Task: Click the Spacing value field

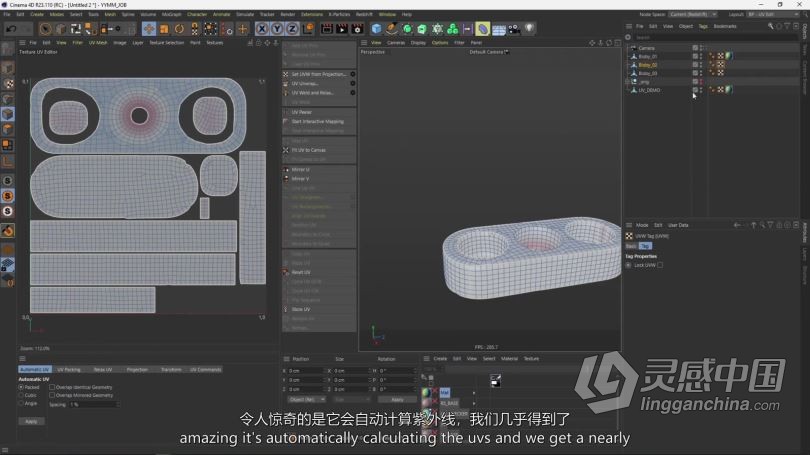Action: pos(93,404)
